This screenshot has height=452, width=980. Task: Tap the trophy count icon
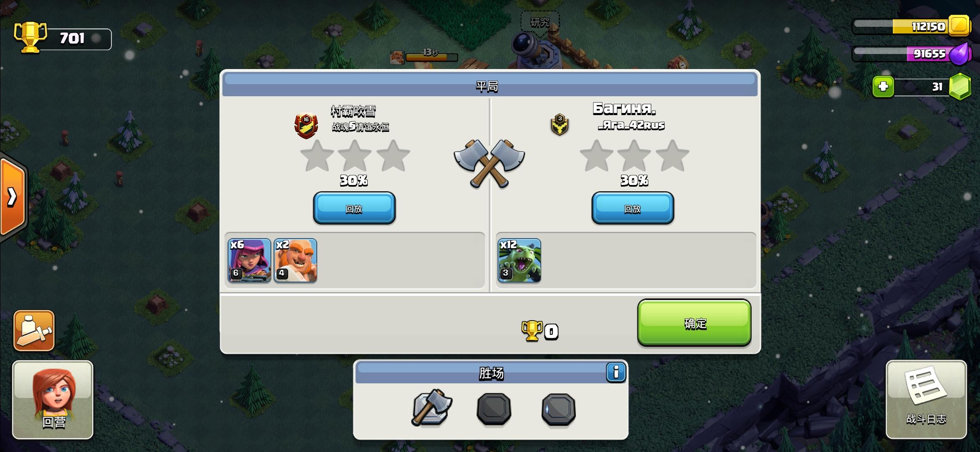[x=31, y=38]
